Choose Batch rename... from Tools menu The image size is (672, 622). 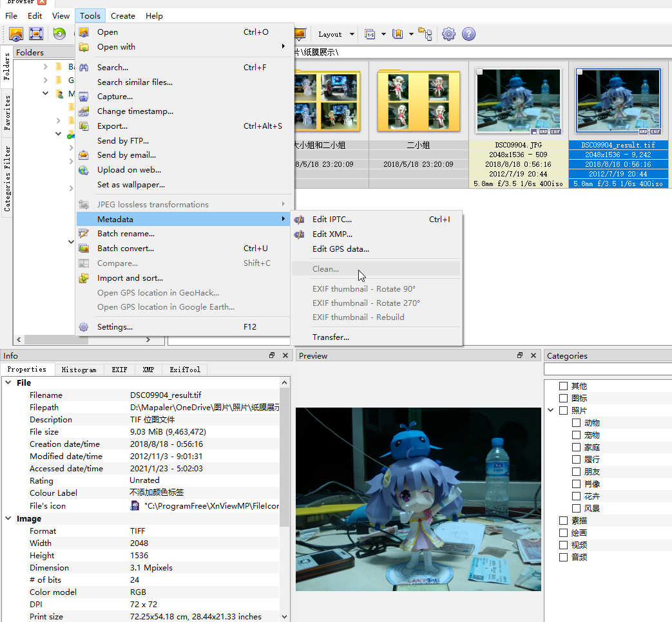coord(126,234)
